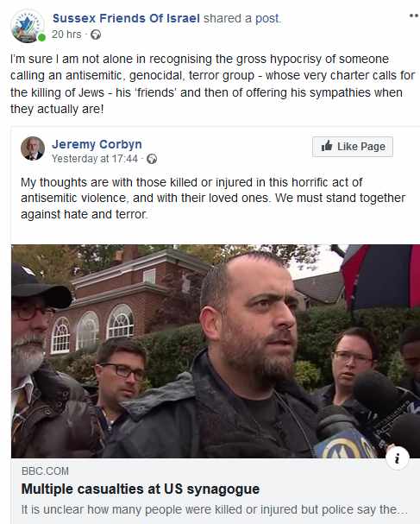Open Sussex Friends Of Israel page link

point(126,18)
